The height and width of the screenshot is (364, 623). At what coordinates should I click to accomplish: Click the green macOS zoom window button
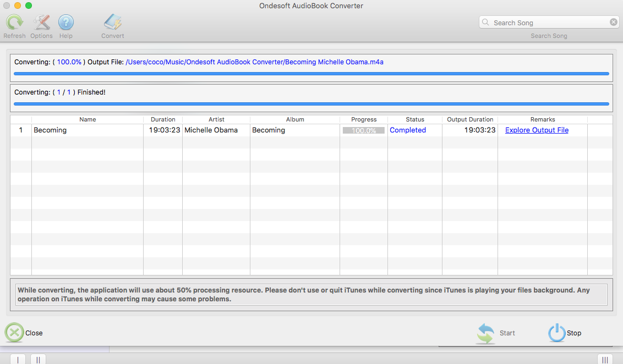(29, 5)
